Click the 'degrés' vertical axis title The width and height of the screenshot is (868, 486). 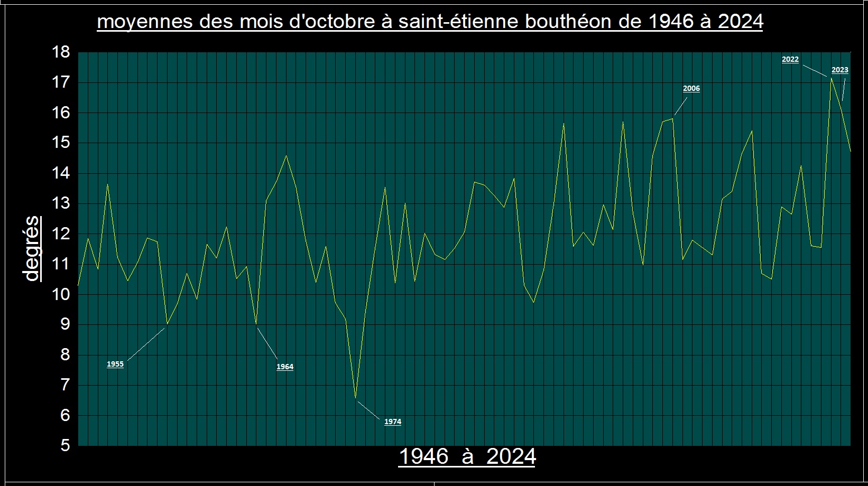tap(32, 248)
